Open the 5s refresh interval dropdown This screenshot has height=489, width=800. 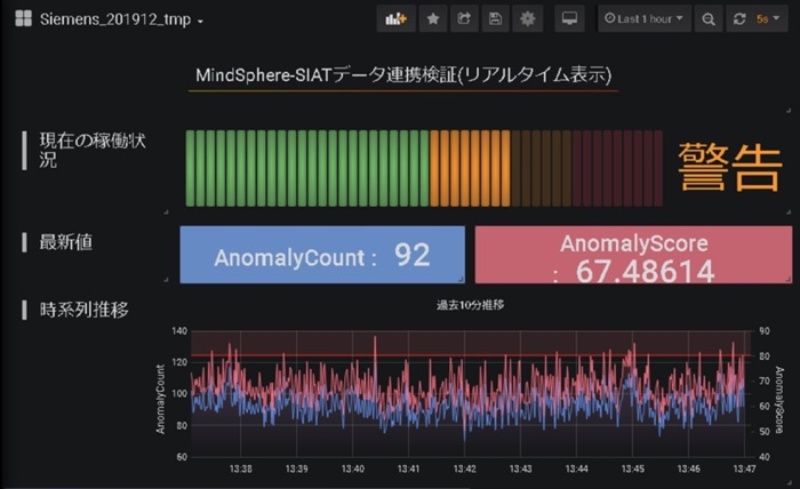coord(768,19)
